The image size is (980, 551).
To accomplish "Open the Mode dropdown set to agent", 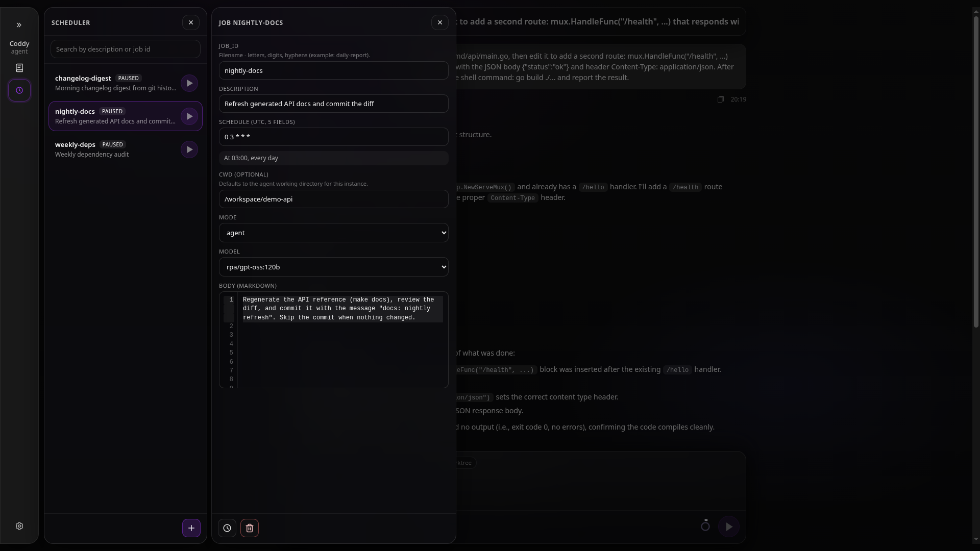I will [334, 233].
